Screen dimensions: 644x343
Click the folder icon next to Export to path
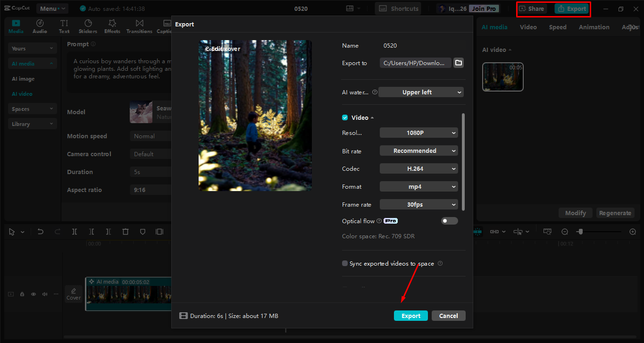[x=458, y=62]
